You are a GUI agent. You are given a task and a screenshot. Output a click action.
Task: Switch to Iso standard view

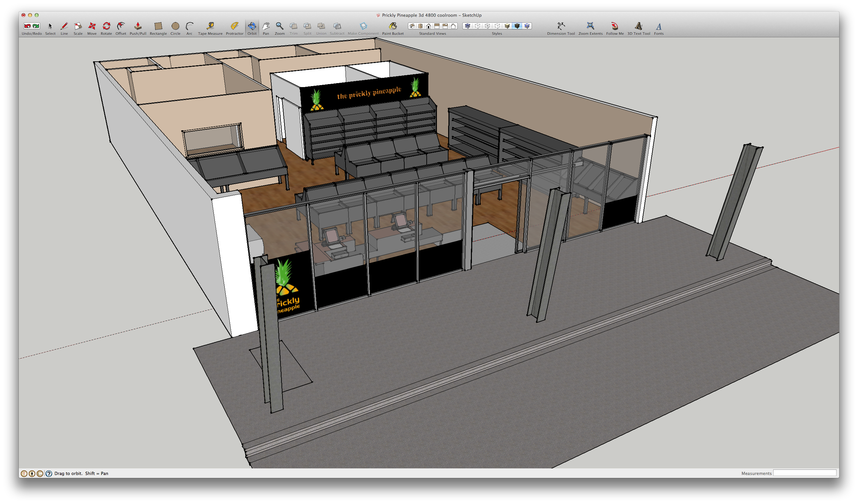[x=412, y=26]
